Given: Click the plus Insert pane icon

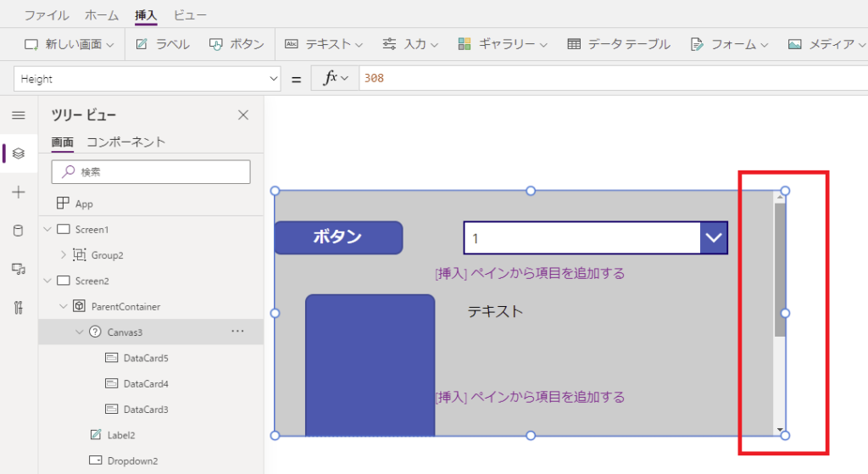Looking at the screenshot, I should pyautogui.click(x=19, y=192).
